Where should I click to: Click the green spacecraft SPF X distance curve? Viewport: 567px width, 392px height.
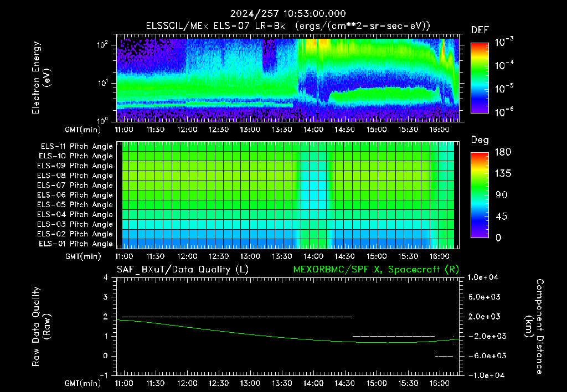tap(288, 337)
